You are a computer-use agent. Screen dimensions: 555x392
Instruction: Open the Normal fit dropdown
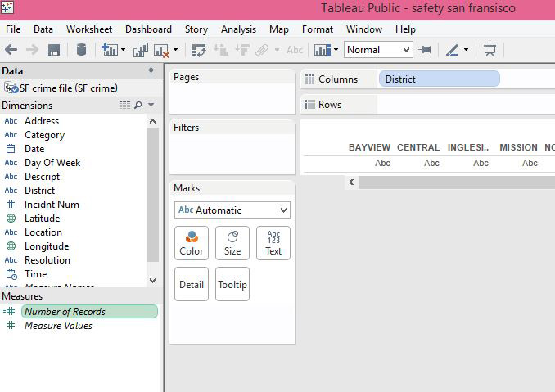coord(378,50)
